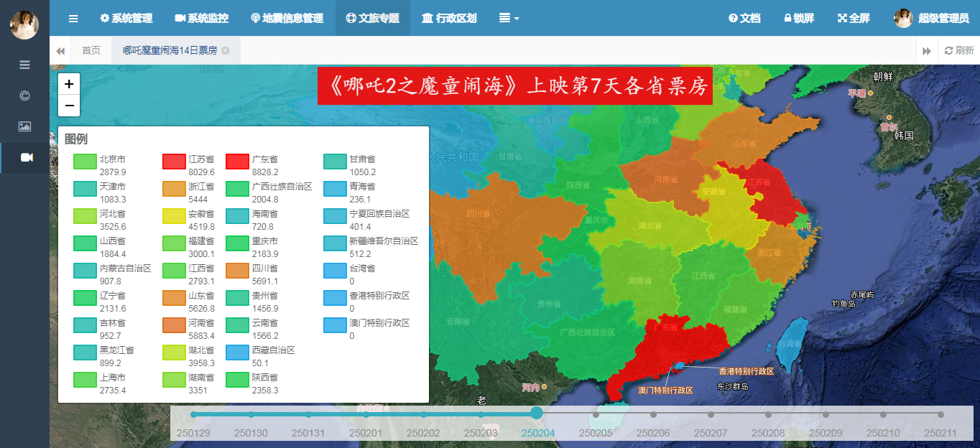Open 系统管理 menu
The width and height of the screenshot is (980, 448).
125,18
